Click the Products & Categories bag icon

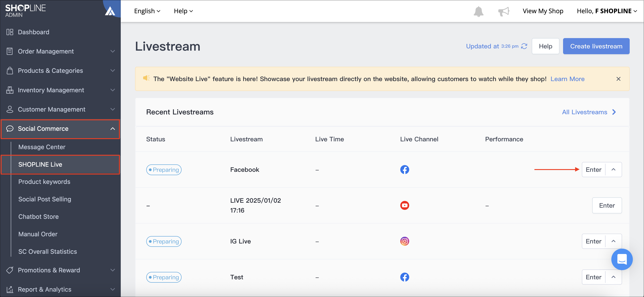[x=10, y=71]
